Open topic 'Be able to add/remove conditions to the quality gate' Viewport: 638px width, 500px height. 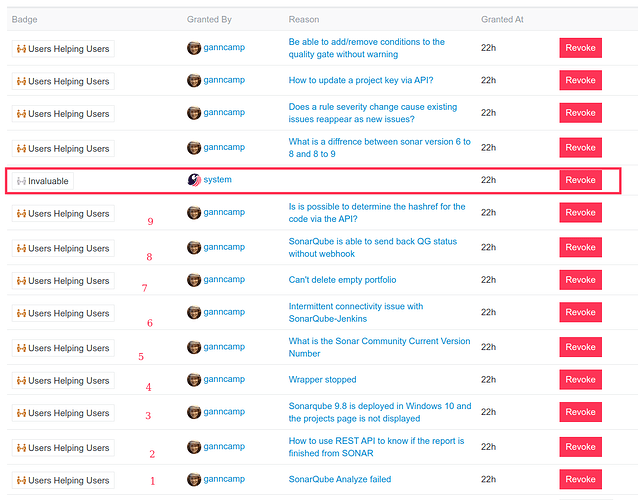click(366, 48)
